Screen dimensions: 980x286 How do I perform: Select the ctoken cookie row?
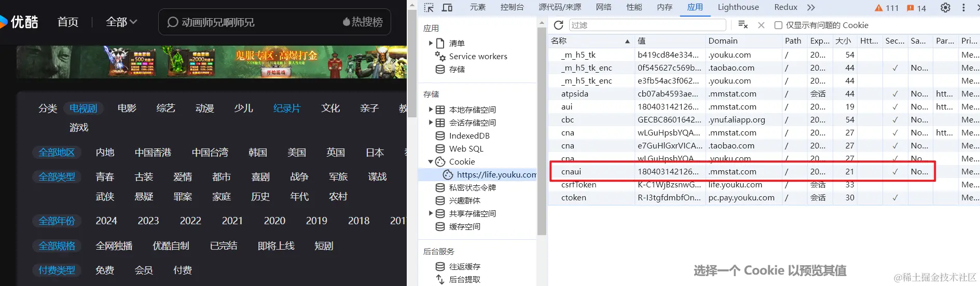(764, 198)
